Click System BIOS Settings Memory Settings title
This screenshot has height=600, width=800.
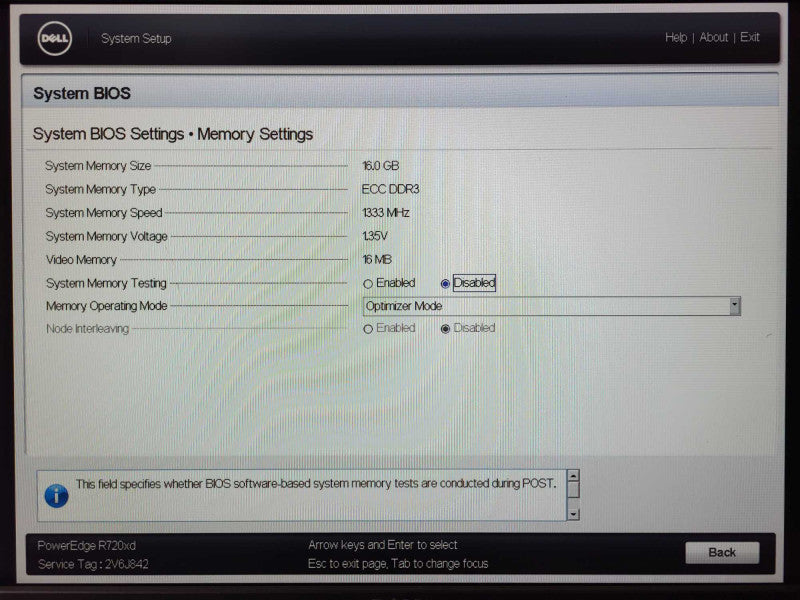173,134
